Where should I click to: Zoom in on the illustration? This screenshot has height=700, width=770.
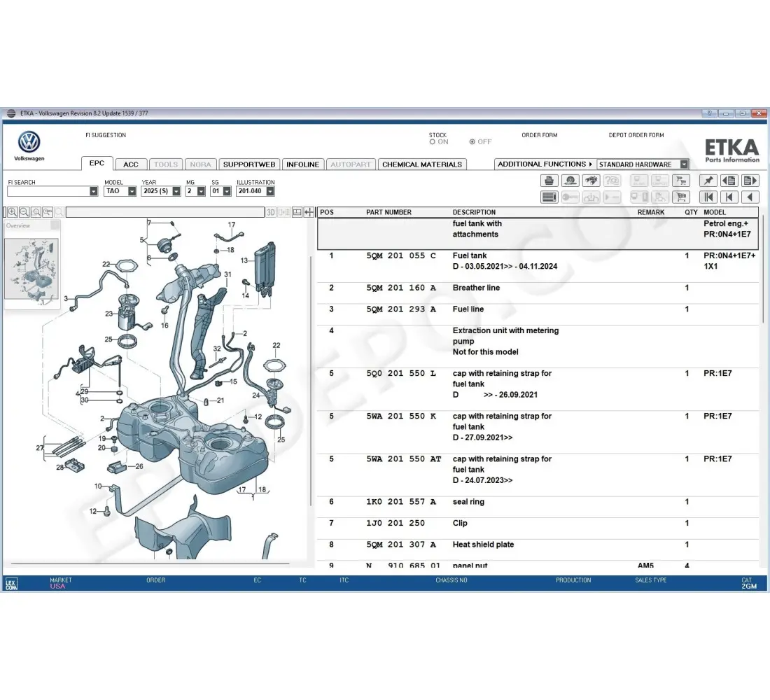(x=13, y=212)
